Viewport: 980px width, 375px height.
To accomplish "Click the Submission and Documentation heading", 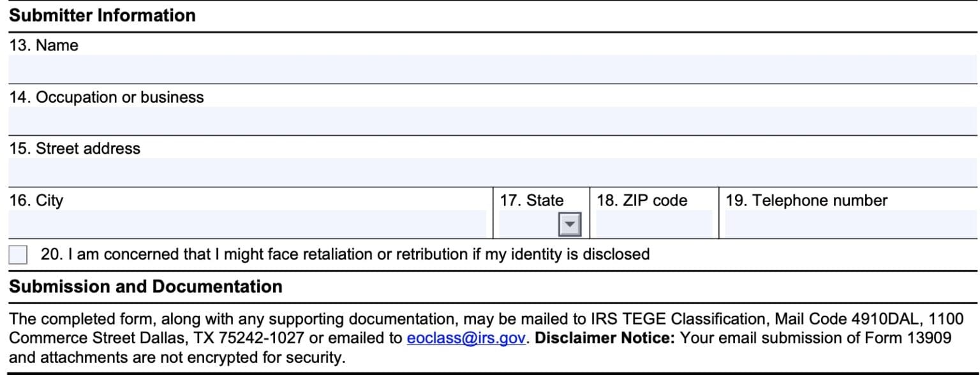I will (x=145, y=286).
